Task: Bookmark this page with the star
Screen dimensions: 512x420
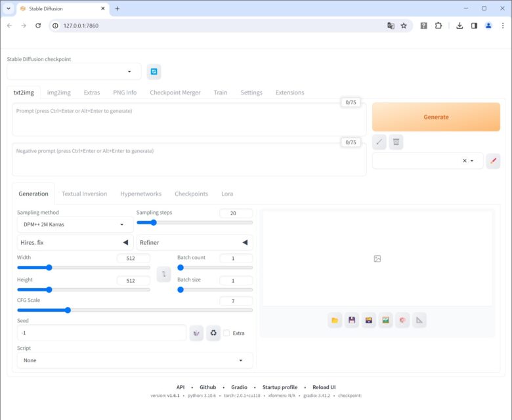Action: 404,26
